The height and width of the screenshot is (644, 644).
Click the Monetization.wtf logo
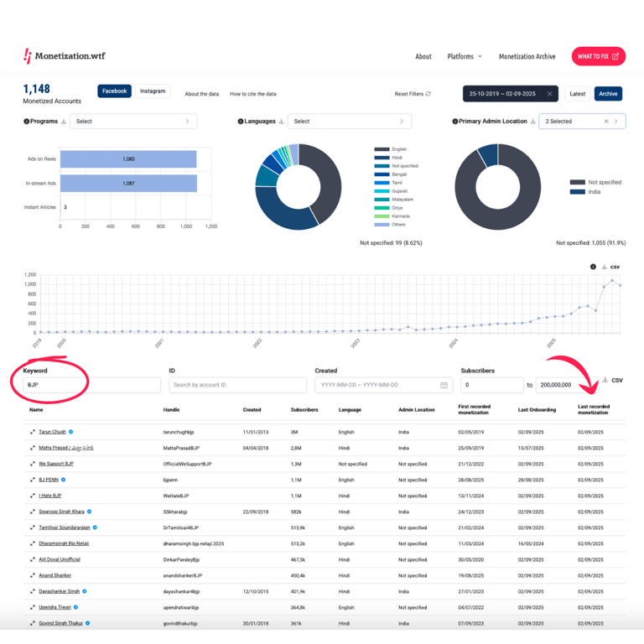[x=64, y=56]
